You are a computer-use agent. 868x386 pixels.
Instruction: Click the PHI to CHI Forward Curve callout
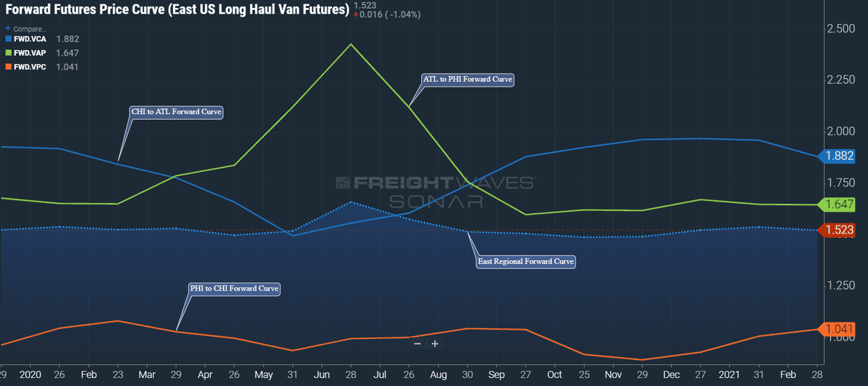234,288
